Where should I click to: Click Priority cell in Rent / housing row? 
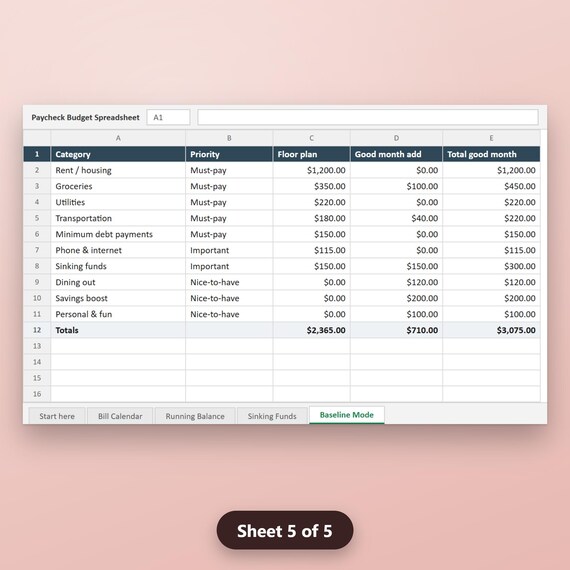pyautogui.click(x=229, y=170)
